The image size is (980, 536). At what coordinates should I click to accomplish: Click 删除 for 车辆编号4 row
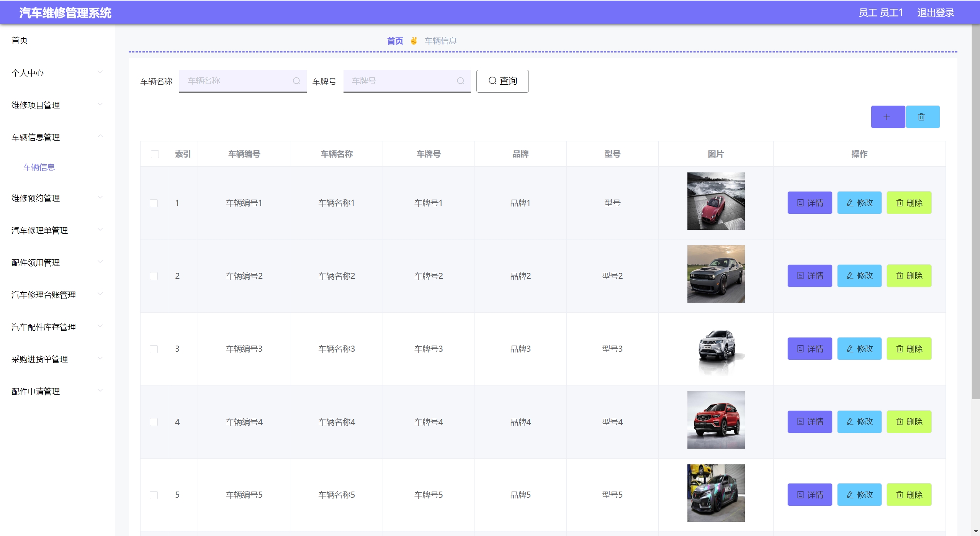909,422
